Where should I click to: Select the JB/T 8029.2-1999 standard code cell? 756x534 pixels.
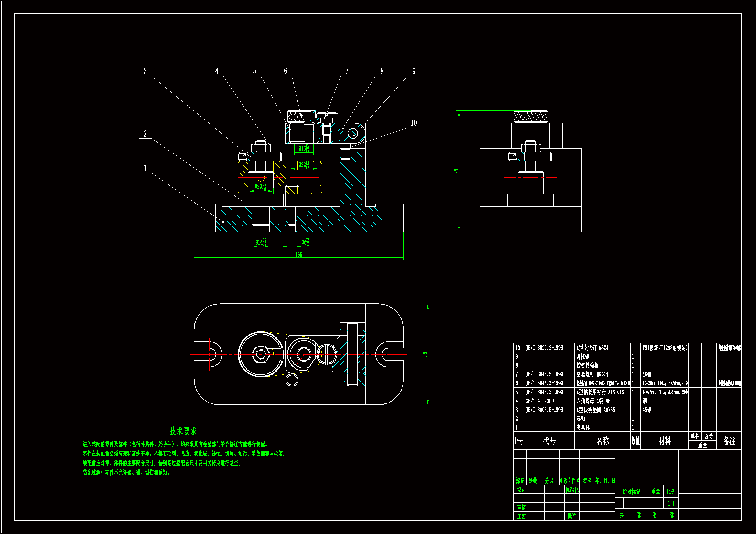click(544, 348)
